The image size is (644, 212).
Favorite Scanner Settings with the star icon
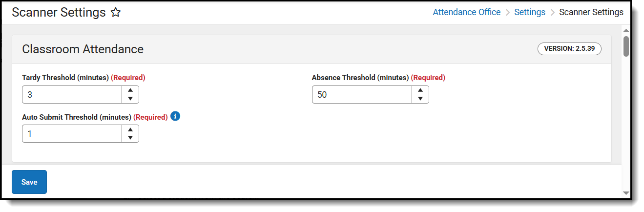pyautogui.click(x=116, y=13)
